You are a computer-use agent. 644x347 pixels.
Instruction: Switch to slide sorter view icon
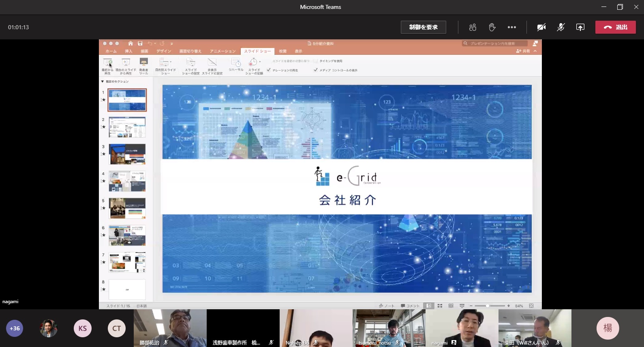(x=440, y=306)
